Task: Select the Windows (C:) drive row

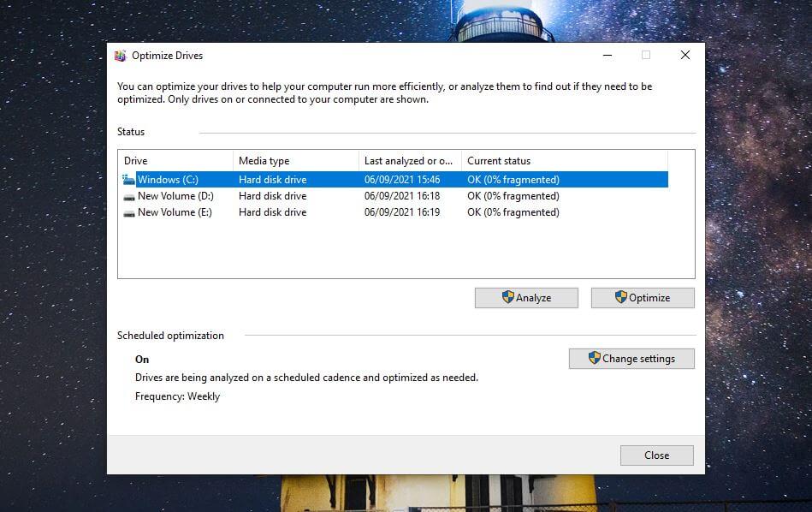Action: [x=395, y=179]
